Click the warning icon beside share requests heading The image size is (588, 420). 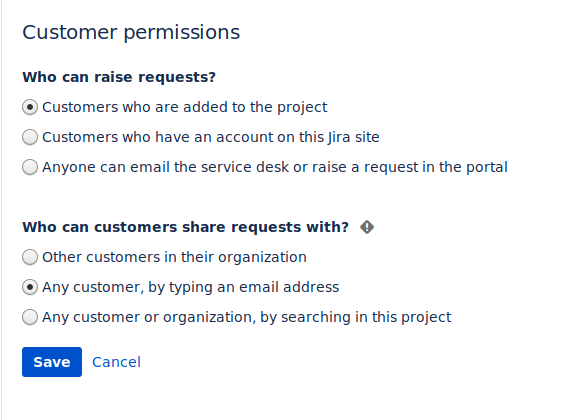367,227
